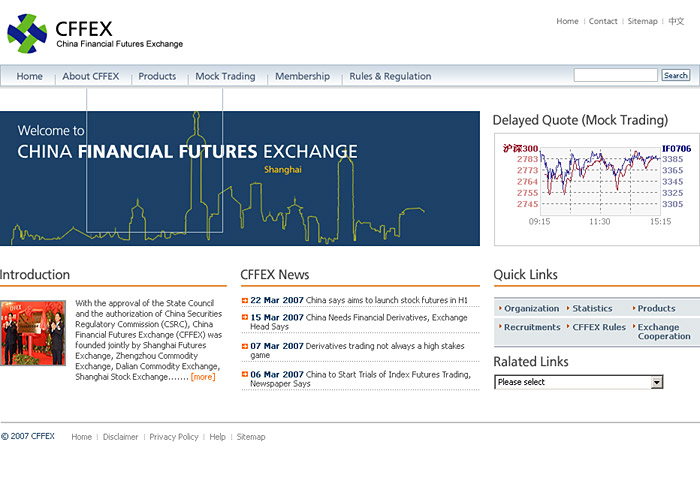
Task: Switch to Chinese language (中文)
Action: point(676,21)
